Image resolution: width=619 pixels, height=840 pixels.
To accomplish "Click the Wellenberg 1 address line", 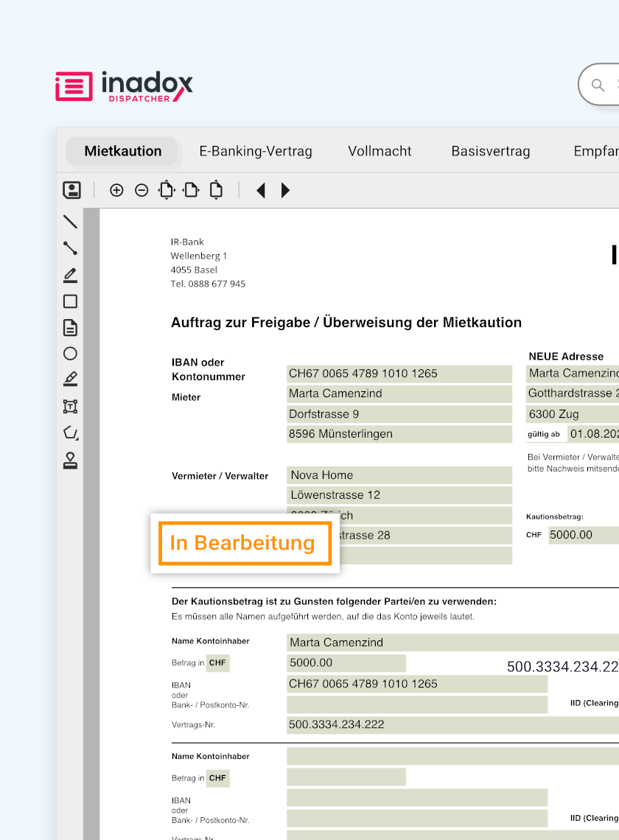I will (199, 256).
